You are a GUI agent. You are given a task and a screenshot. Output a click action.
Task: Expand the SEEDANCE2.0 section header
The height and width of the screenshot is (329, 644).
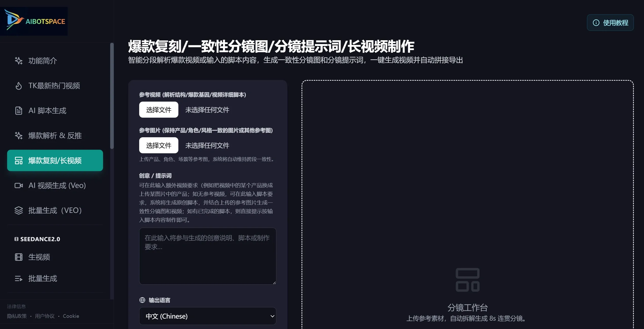click(37, 239)
